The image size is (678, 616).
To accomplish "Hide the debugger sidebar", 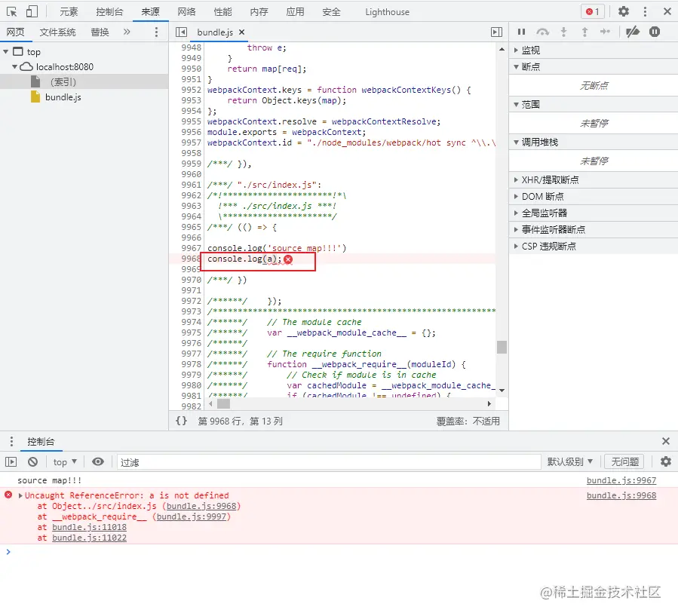I will pos(496,32).
